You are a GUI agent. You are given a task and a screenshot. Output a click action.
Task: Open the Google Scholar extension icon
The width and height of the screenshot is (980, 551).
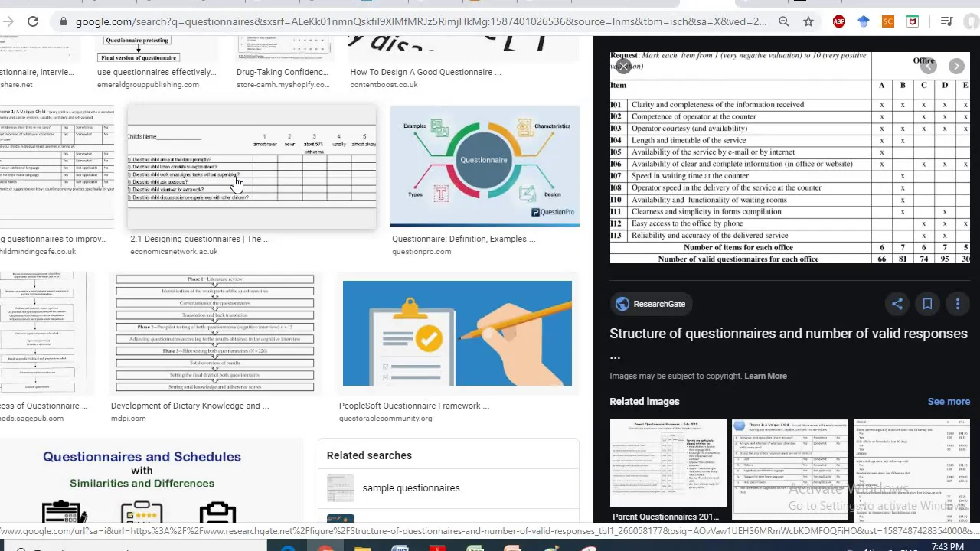(x=864, y=21)
